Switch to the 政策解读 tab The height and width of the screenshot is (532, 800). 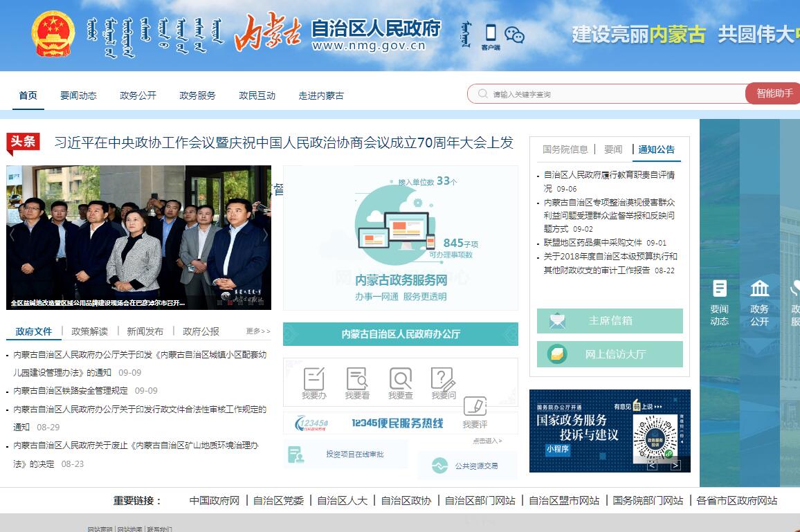coord(89,331)
